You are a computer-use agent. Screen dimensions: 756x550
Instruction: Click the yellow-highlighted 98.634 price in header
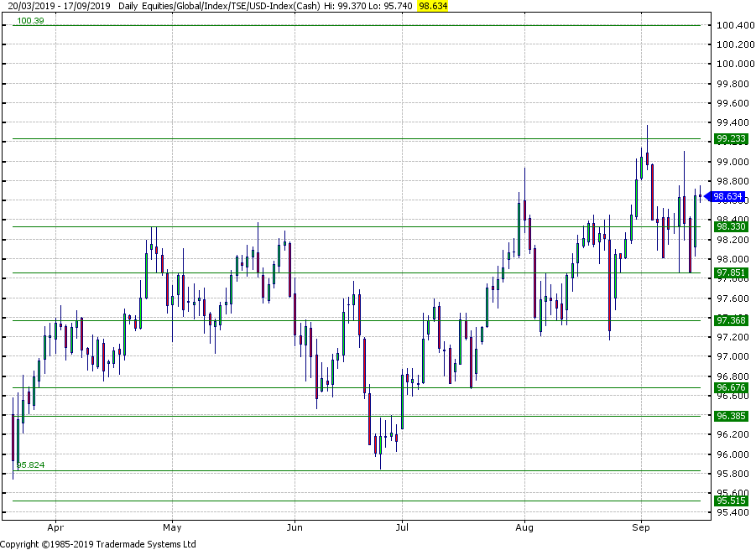click(x=433, y=6)
